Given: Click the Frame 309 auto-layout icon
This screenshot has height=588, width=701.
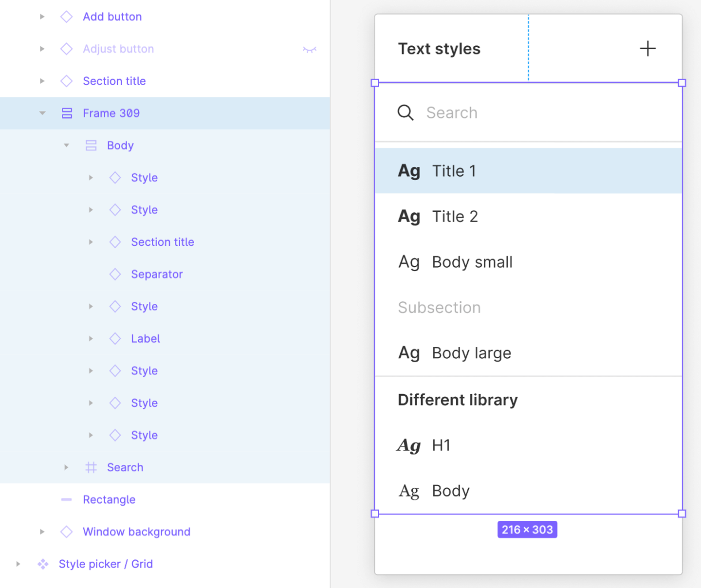Looking at the screenshot, I should tap(67, 113).
